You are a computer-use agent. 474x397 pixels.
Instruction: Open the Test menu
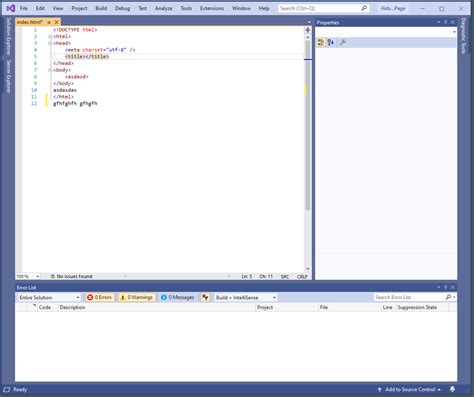pos(142,8)
